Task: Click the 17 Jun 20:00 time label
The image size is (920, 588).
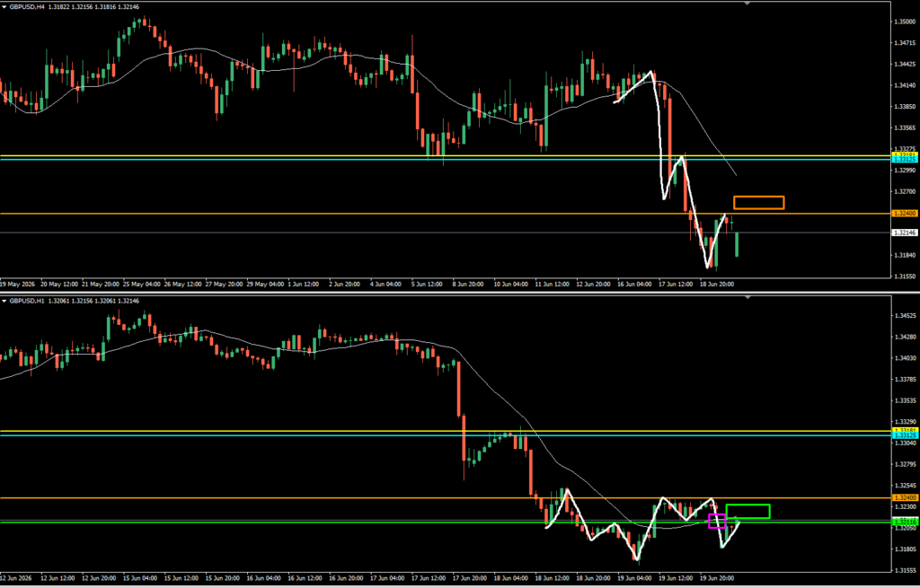Action: pyautogui.click(x=471, y=577)
